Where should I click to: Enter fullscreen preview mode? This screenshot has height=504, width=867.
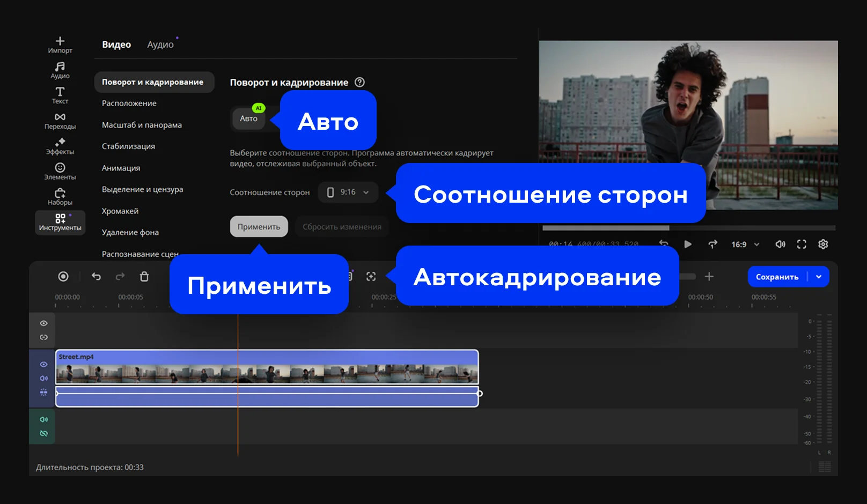(802, 244)
